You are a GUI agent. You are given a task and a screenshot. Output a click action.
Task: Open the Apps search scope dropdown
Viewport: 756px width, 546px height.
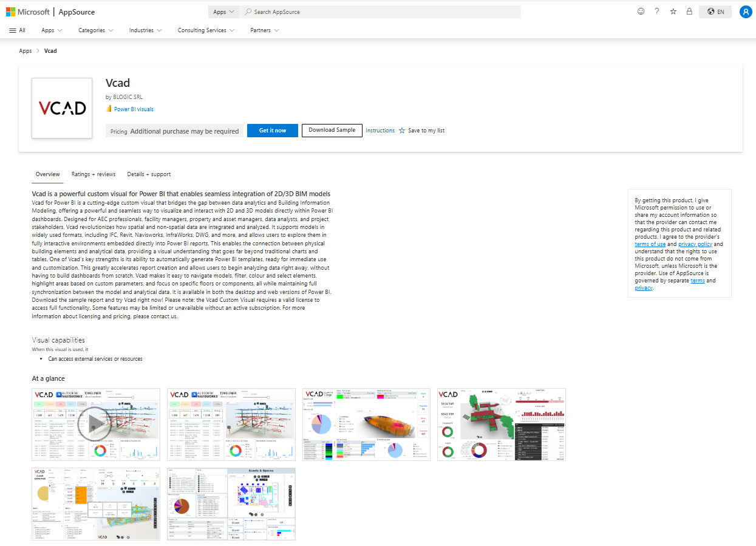click(223, 12)
